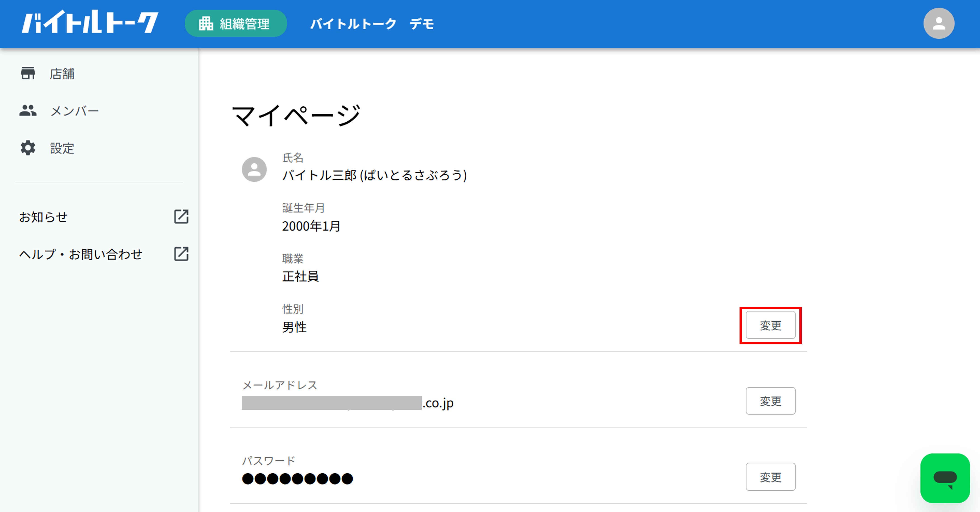The width and height of the screenshot is (980, 512).
Task: Click external-link icon next to お知らせ
Action: click(181, 216)
